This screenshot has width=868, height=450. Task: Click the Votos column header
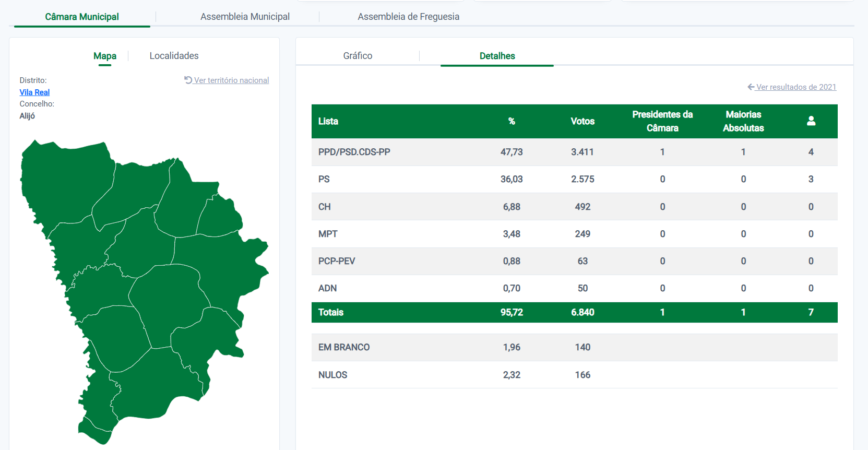(x=582, y=121)
